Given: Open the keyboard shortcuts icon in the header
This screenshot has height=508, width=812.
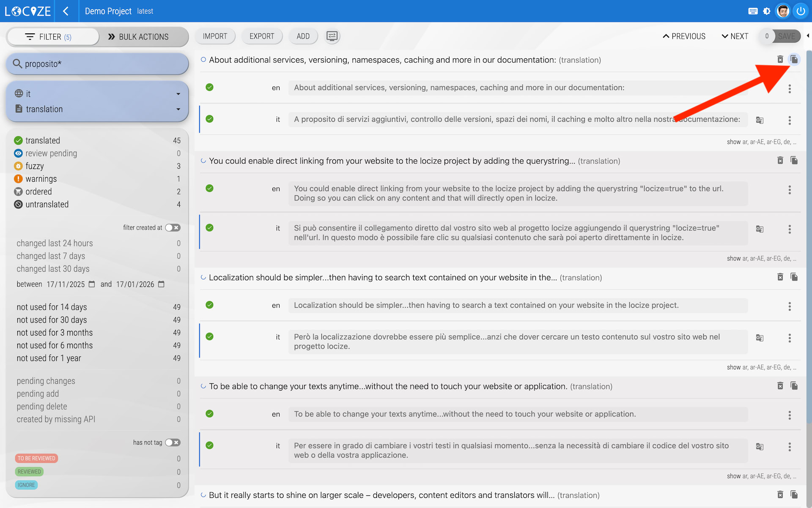Looking at the screenshot, I should (x=753, y=11).
